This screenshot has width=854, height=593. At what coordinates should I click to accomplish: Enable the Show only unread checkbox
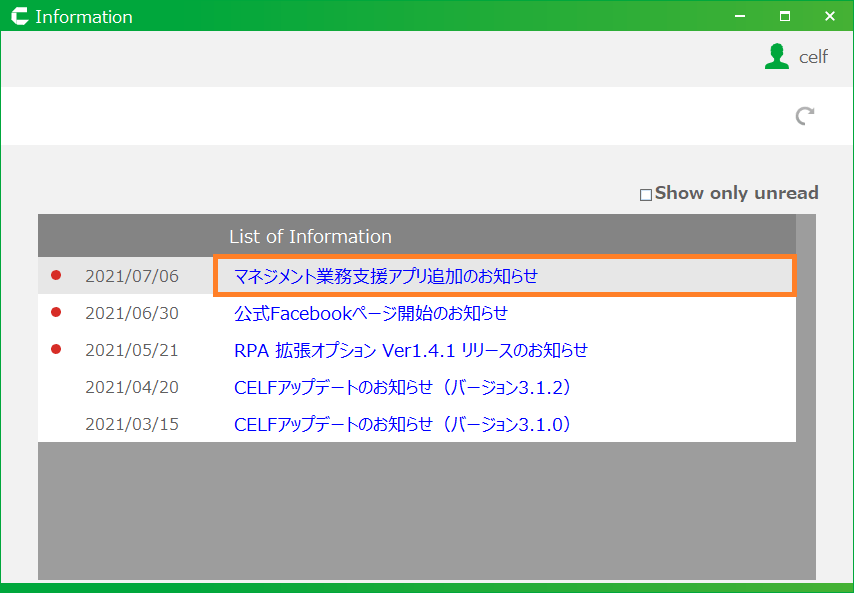click(646, 195)
